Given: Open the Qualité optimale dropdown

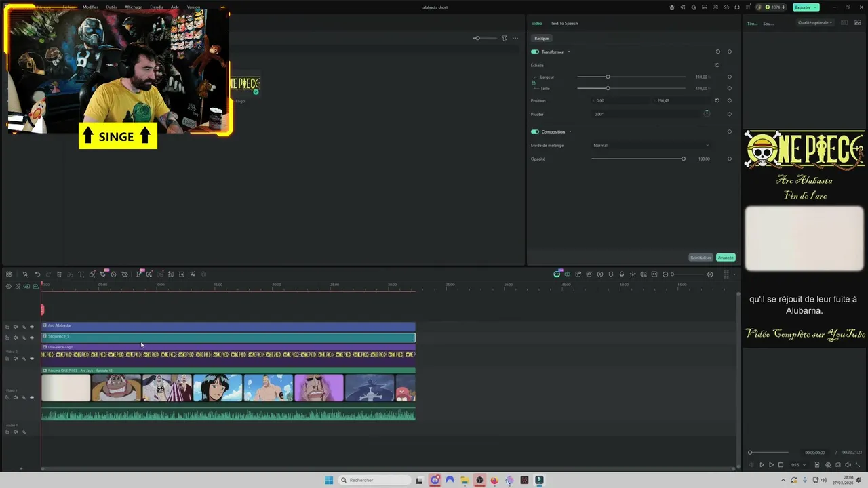Looking at the screenshot, I should click(x=815, y=23).
